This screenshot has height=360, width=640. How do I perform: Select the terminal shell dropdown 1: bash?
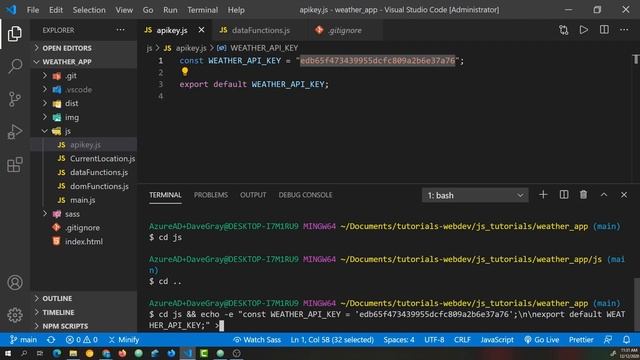475,196
